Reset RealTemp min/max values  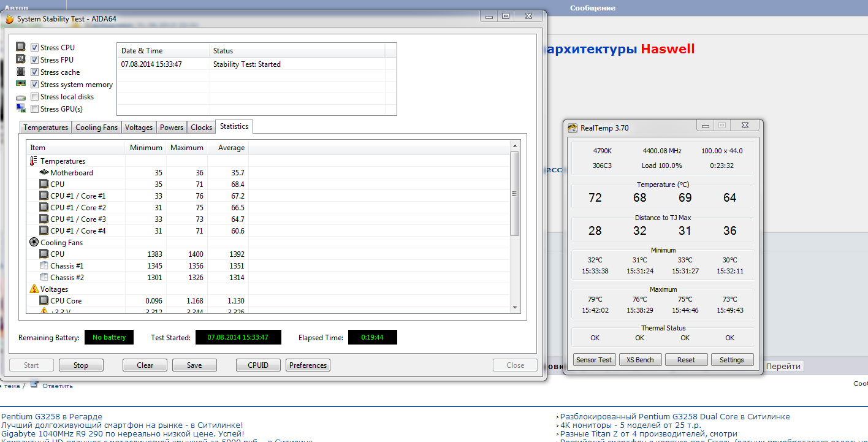(686, 360)
